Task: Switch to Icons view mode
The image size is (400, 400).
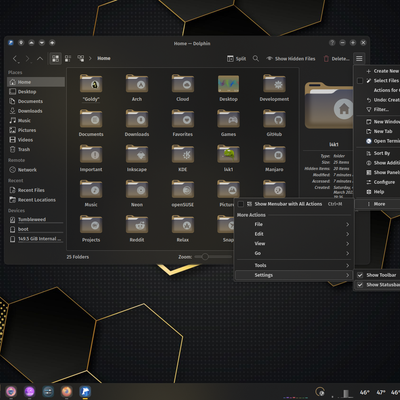Action: pos(55,59)
